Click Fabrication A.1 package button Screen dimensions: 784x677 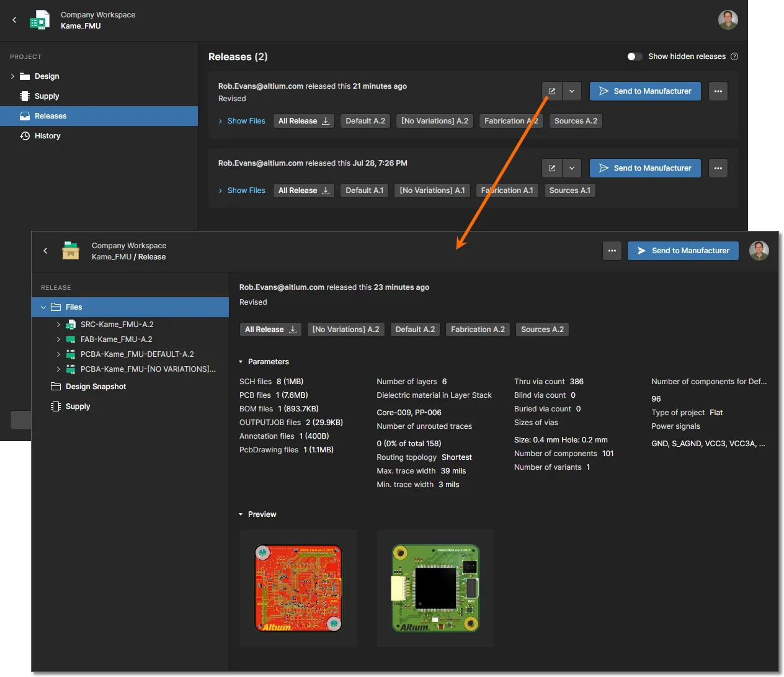[507, 191]
